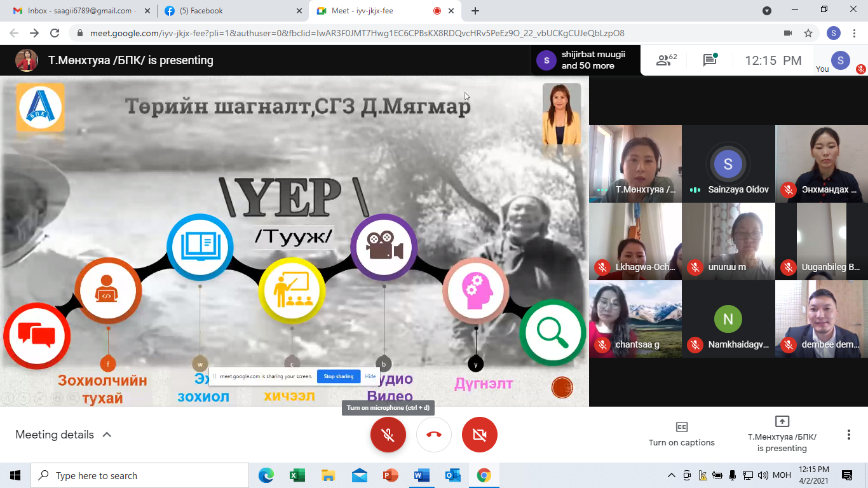
Task: Click Chrome icon in taskbar
Action: (x=484, y=475)
